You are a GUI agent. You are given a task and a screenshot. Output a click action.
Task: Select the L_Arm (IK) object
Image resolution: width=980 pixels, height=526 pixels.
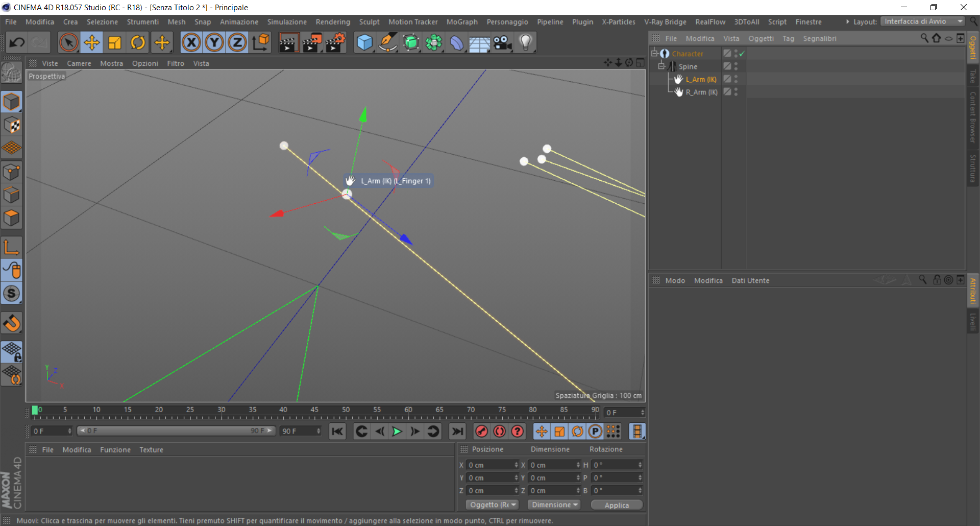pyautogui.click(x=701, y=79)
